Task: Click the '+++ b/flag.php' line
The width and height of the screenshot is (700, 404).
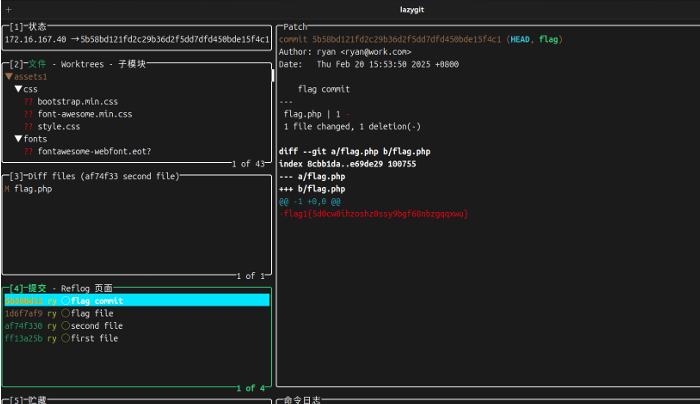Action: pos(312,189)
